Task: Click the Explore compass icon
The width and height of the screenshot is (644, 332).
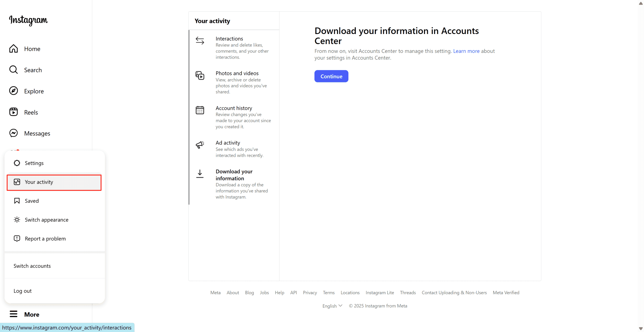Action: (x=14, y=91)
